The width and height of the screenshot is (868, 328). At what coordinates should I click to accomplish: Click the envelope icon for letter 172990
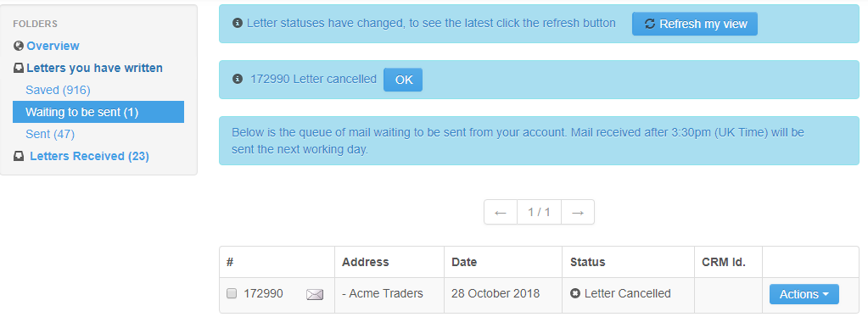(315, 295)
